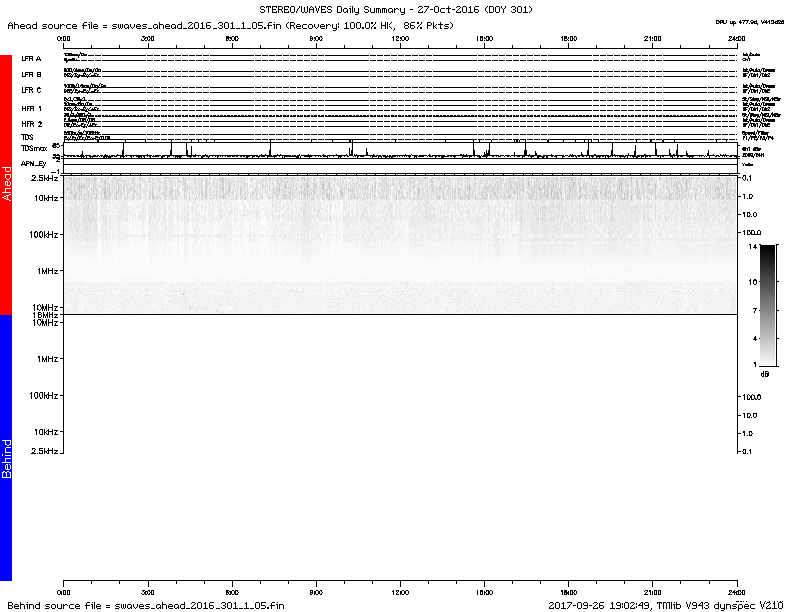Click the dB grayscale color bar
This screenshot has width=792, height=612.
(x=767, y=304)
